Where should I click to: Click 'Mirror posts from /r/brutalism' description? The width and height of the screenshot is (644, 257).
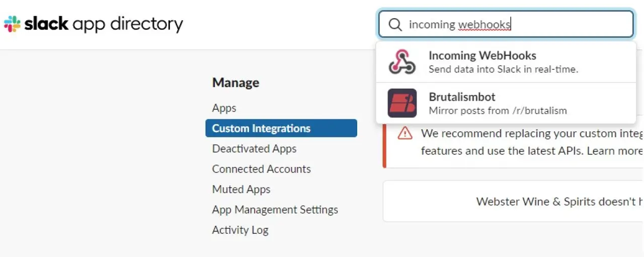[498, 111]
